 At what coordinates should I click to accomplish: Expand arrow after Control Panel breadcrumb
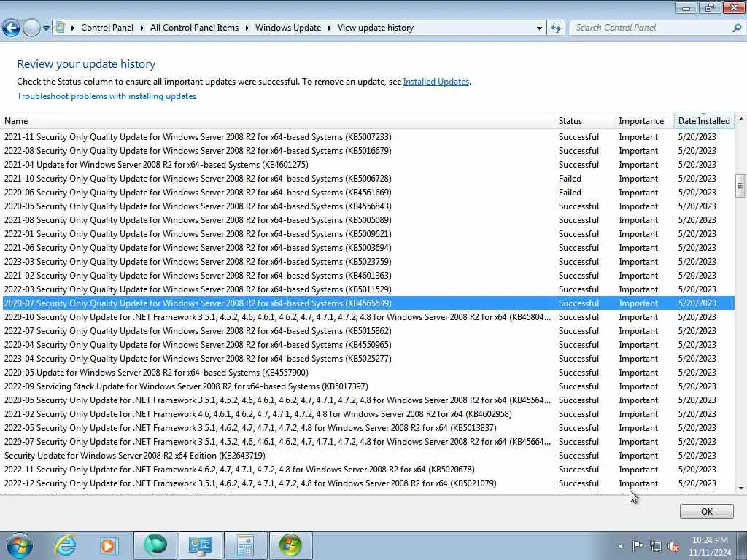click(x=142, y=28)
